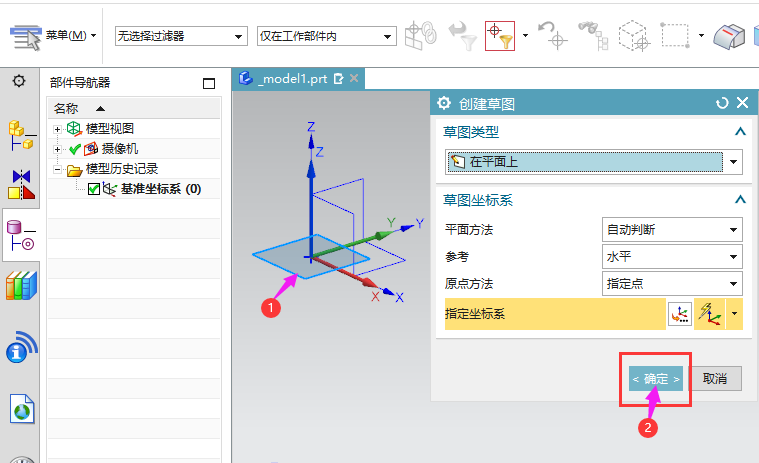The width and height of the screenshot is (759, 463).
Task: Expand the 摄像机 tree node
Action: tap(58, 149)
